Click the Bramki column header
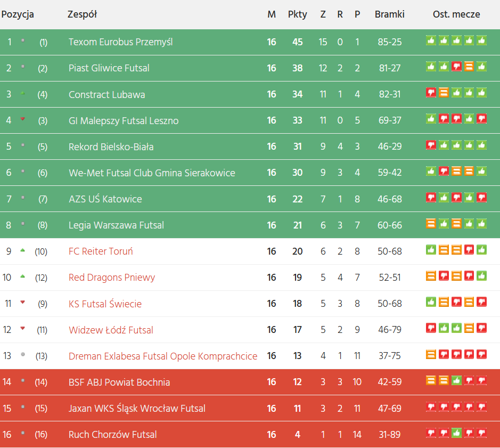Image resolution: width=500 pixels, height=448 pixels. (x=389, y=14)
